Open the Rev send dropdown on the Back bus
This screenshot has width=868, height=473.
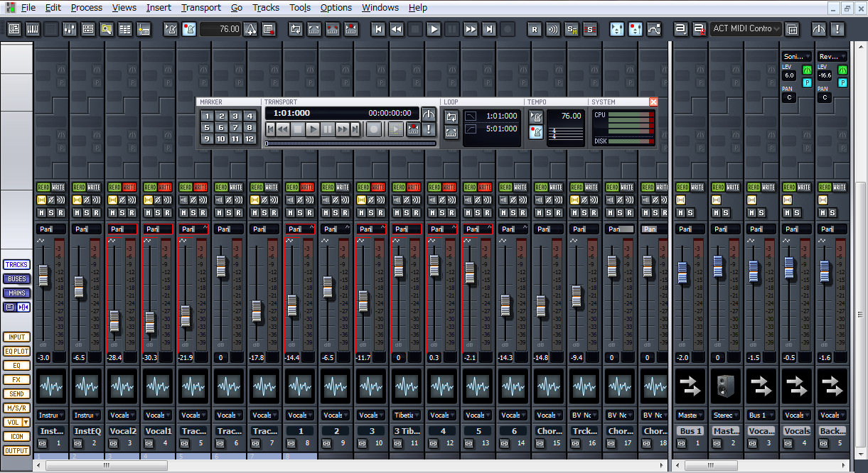832,57
